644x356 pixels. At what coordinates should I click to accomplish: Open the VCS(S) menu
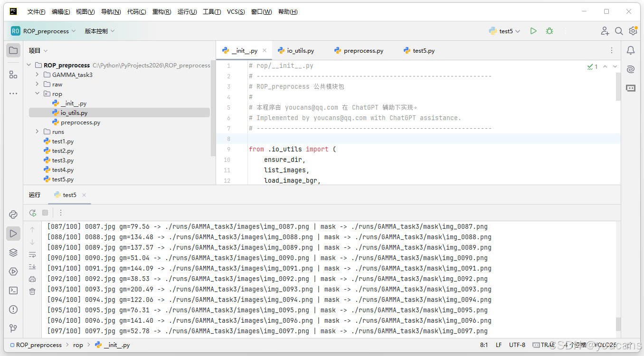click(236, 11)
